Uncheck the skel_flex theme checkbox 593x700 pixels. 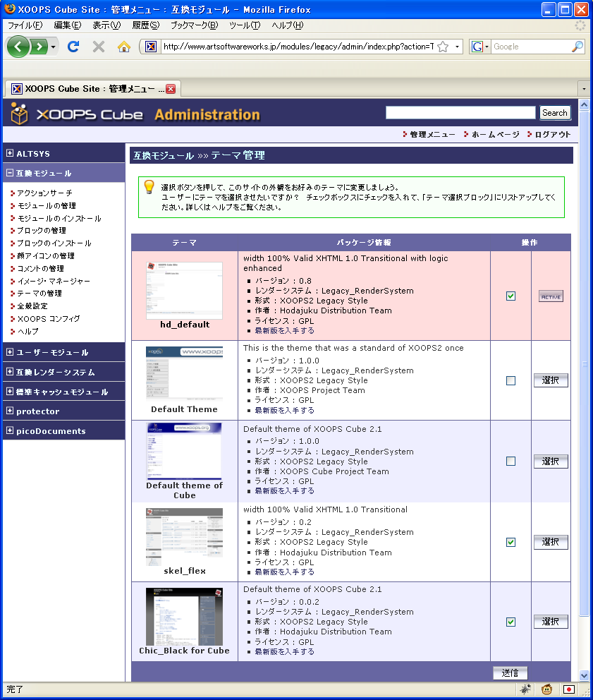pos(511,542)
